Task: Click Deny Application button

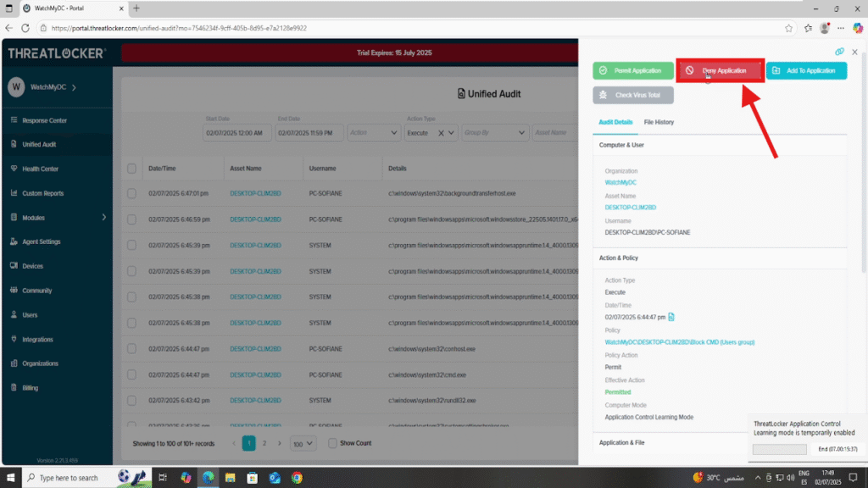Action: click(720, 71)
